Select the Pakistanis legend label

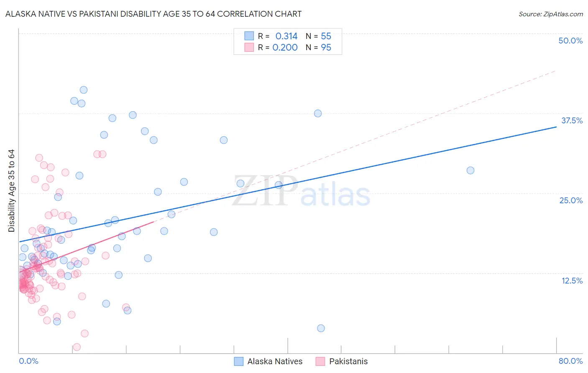pos(348,361)
